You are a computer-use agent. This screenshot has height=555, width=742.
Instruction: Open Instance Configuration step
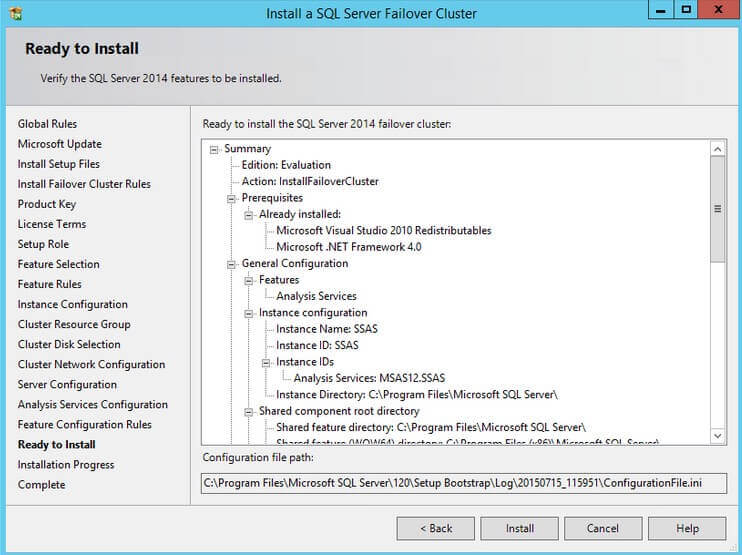tap(73, 304)
